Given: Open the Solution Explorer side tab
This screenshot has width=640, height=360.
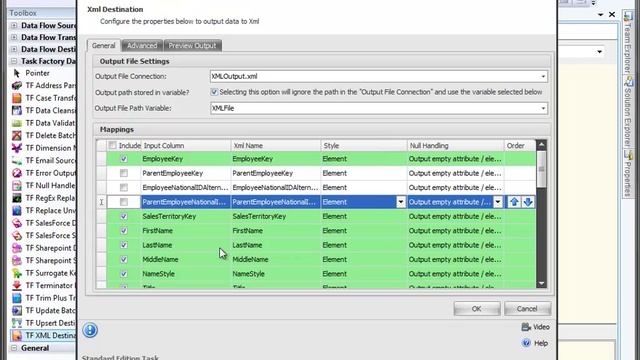Looking at the screenshot, I should click(628, 112).
